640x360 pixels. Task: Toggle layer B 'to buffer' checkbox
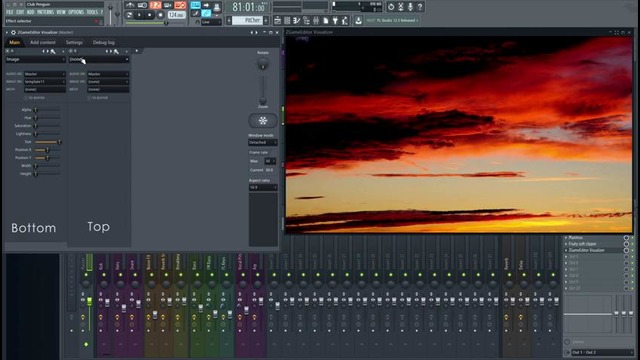coord(90,98)
